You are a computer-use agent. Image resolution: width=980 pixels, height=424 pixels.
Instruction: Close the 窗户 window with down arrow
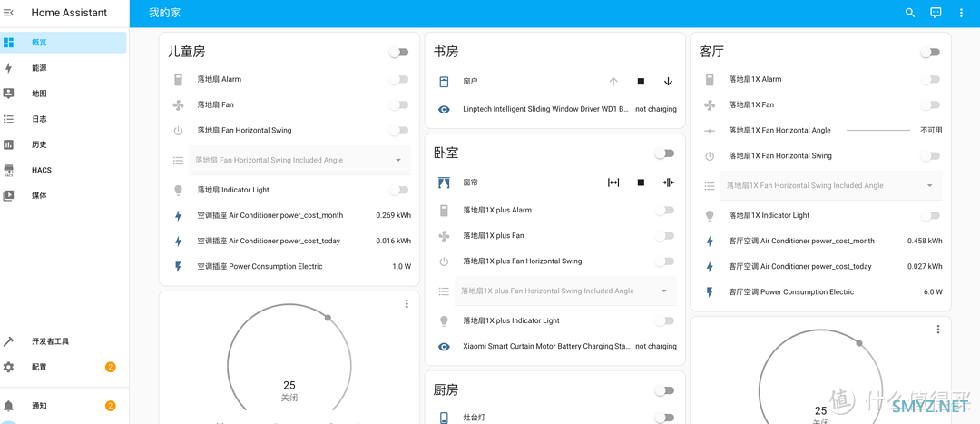[x=668, y=82]
